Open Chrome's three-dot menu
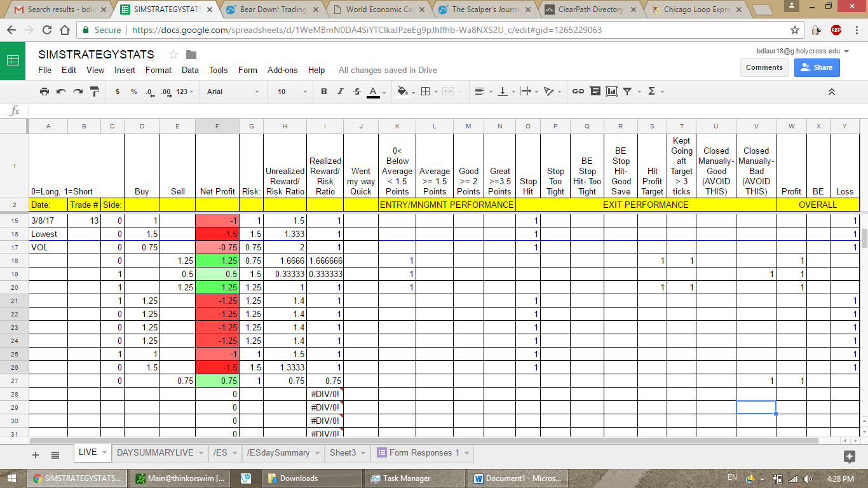Screen dimensions: 868x488 point(855,30)
